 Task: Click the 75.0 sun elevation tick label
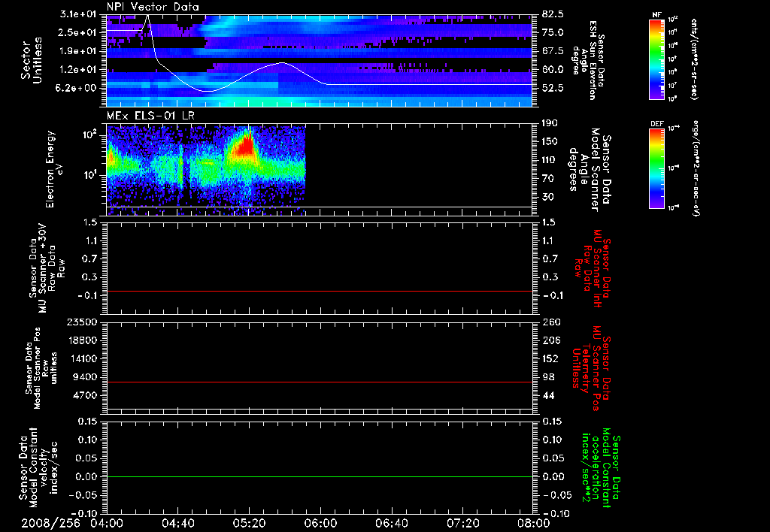pyautogui.click(x=553, y=32)
